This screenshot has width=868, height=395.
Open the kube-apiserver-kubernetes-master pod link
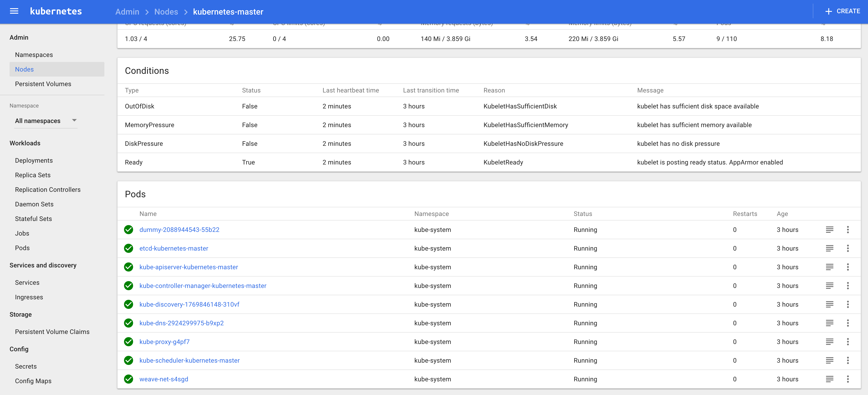click(x=189, y=267)
